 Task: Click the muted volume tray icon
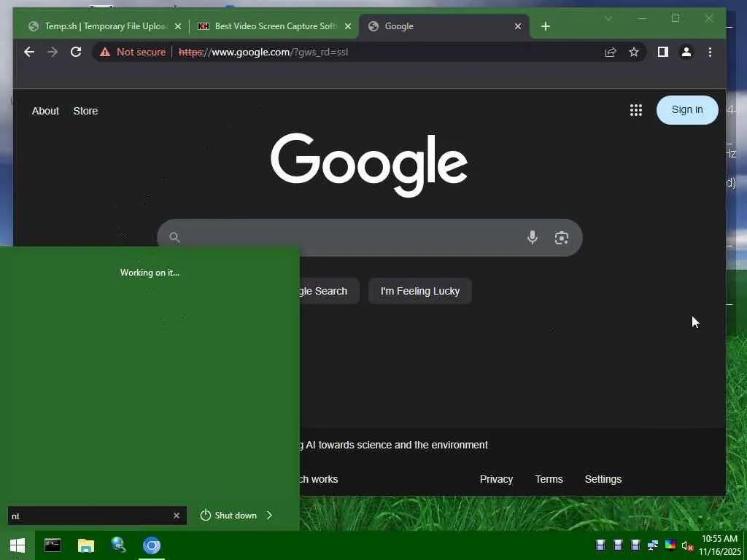[x=687, y=545]
